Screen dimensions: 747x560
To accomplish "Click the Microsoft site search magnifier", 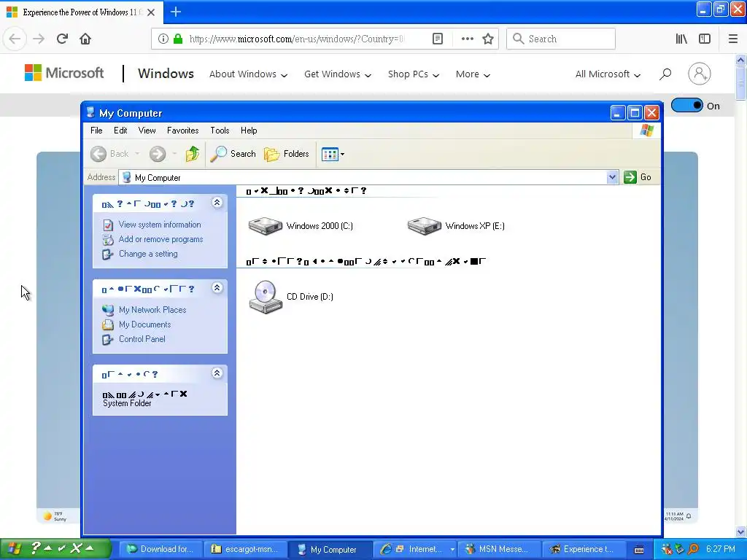I will pyautogui.click(x=665, y=74).
